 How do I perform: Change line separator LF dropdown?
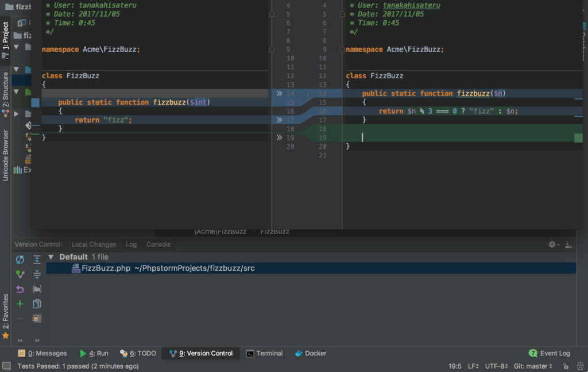[473, 366]
